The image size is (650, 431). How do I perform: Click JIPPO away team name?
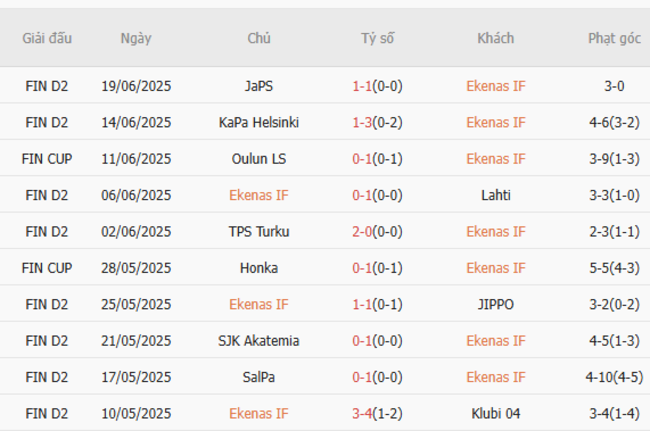pos(496,304)
